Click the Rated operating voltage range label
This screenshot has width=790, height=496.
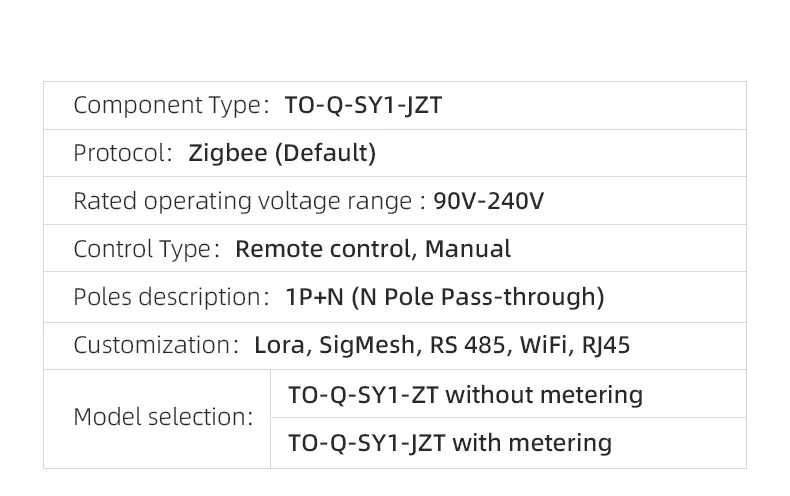click(x=242, y=201)
